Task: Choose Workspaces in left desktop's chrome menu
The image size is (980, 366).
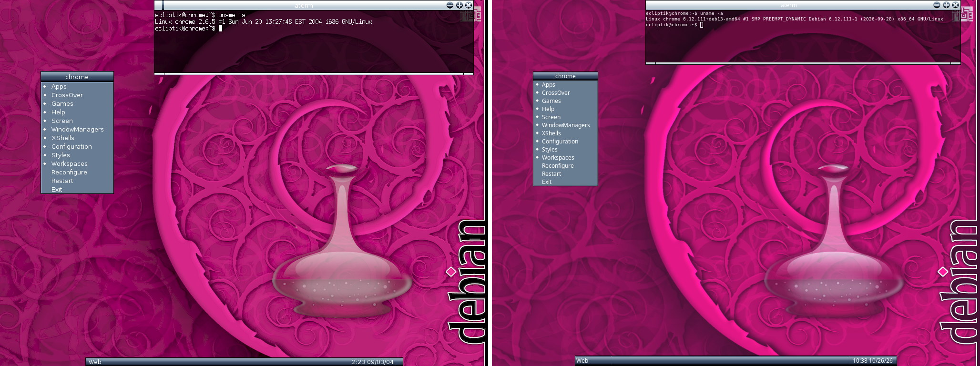Action: pyautogui.click(x=77, y=163)
